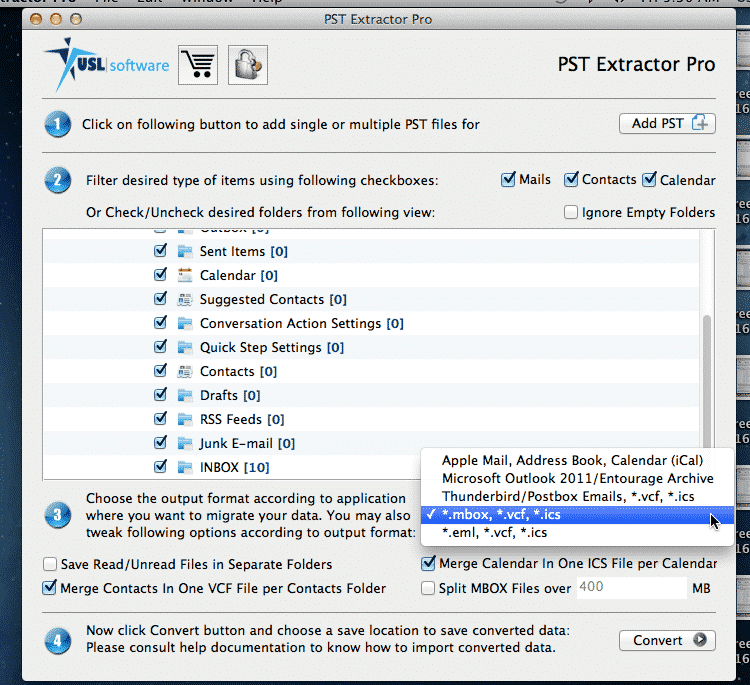Toggle Merge Calendar In One ICS File
750x685 pixels.
[x=428, y=563]
